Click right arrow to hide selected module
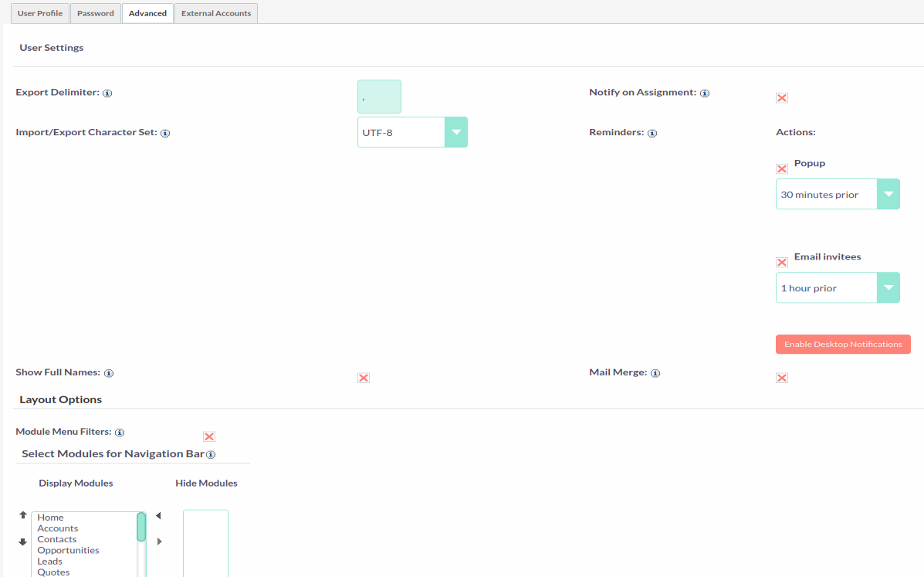 (160, 541)
